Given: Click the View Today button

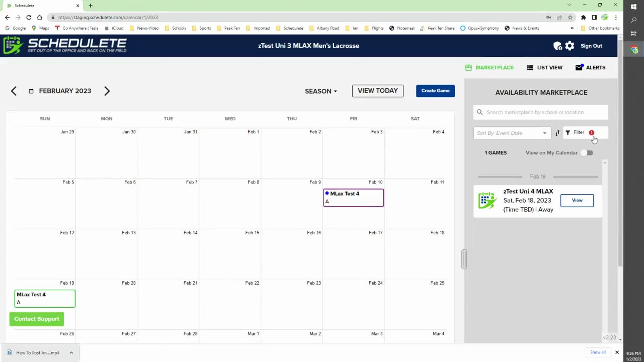Looking at the screenshot, I should tap(378, 91).
